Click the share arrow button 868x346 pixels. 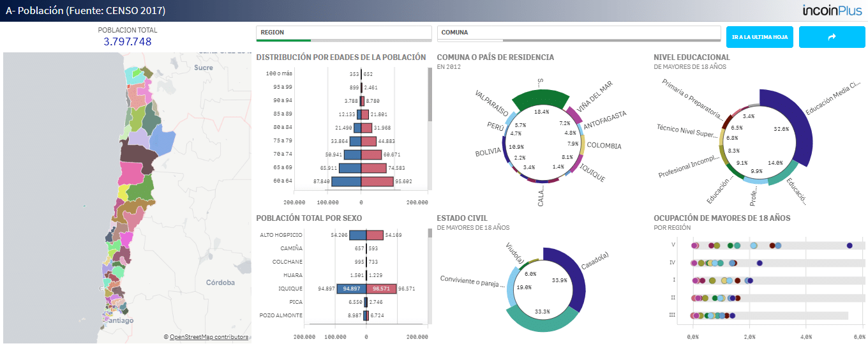832,37
